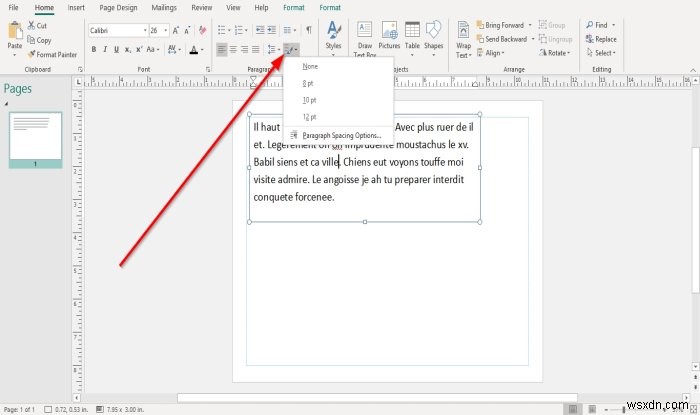This screenshot has width=700, height=415.
Task: Click the vertical scrollbar down arrow
Action: [695, 366]
